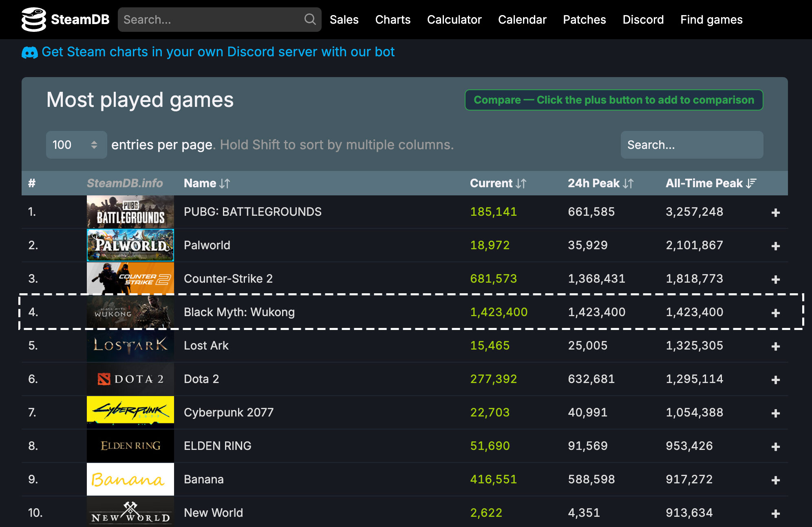Click the SteamDB.info column header
812x527 pixels.
coord(125,183)
